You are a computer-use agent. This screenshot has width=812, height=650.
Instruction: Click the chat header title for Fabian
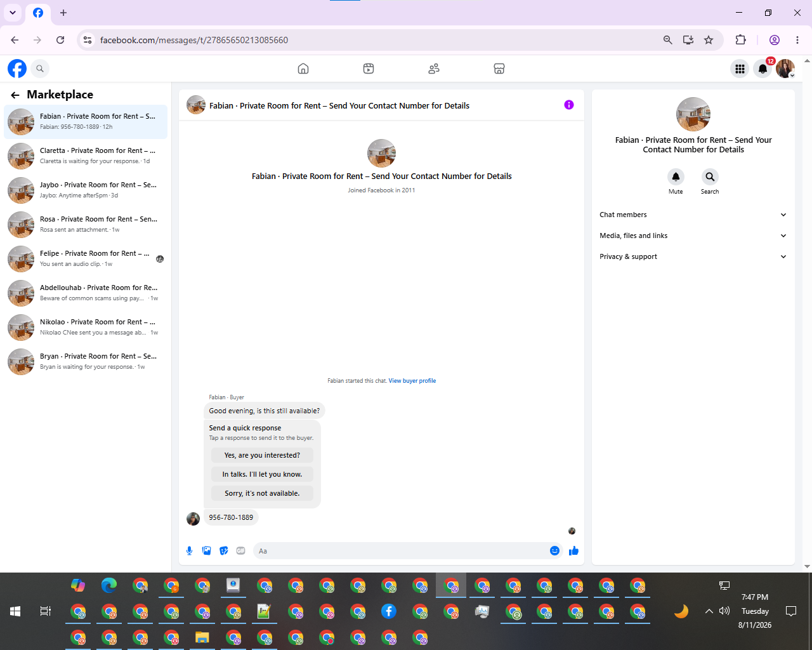point(339,106)
